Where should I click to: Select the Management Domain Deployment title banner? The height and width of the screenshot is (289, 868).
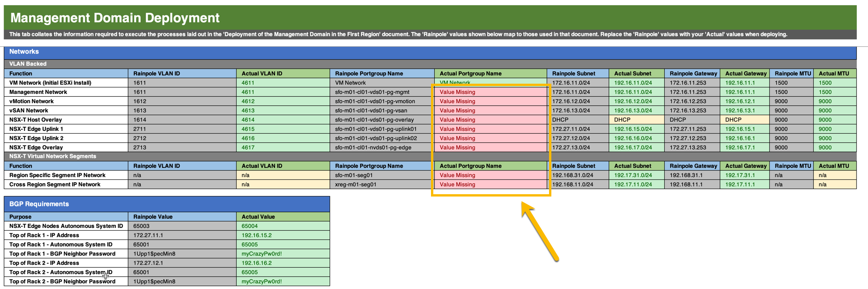pos(430,18)
